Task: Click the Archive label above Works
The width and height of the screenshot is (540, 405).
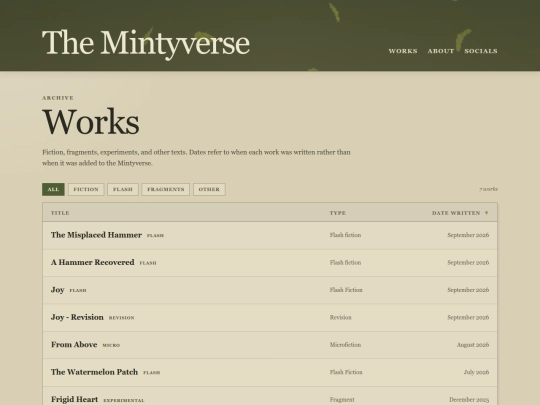Action: pos(58,98)
